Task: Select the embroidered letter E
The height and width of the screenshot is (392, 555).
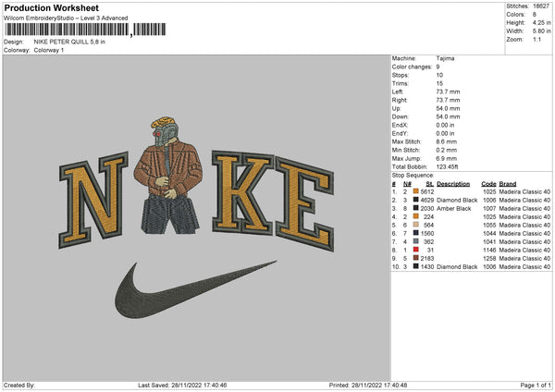Action: [304, 204]
